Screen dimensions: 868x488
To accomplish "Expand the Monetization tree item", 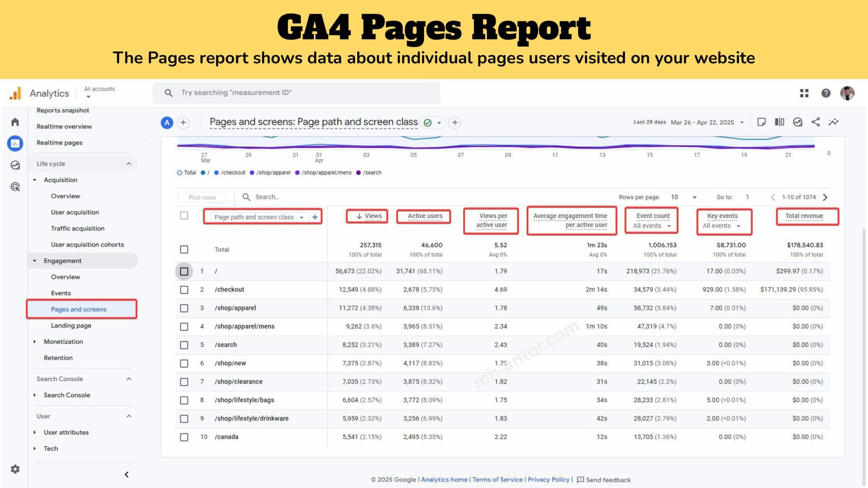I will 34,342.
